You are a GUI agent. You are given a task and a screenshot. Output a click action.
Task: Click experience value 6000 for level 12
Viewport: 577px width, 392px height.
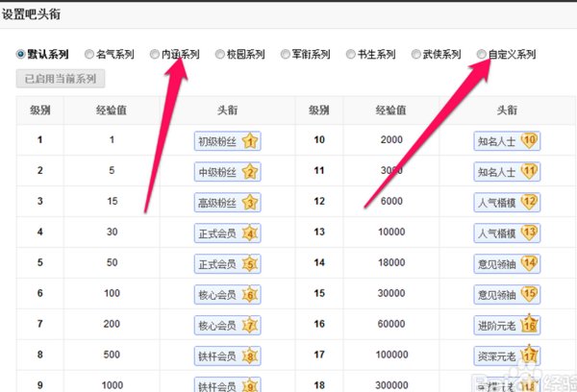(x=391, y=201)
